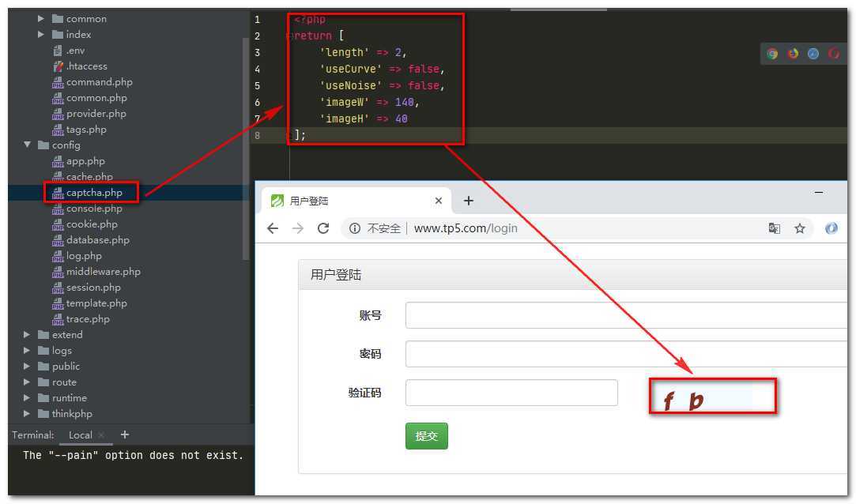Screen dimensions: 856x504
Task: Click the .htaccess file icon
Action: click(58, 66)
